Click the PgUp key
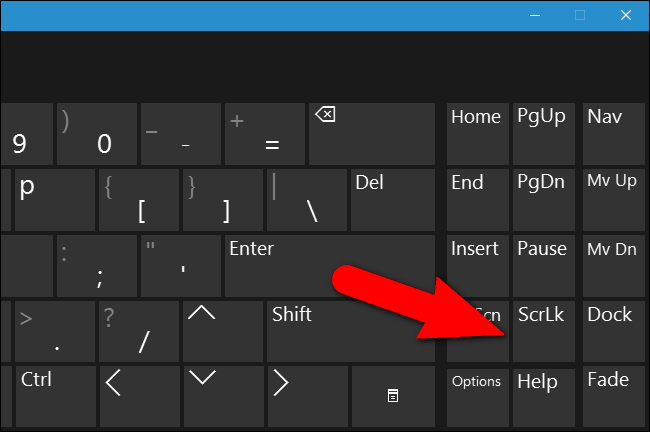This screenshot has height=432, width=650. (x=544, y=134)
